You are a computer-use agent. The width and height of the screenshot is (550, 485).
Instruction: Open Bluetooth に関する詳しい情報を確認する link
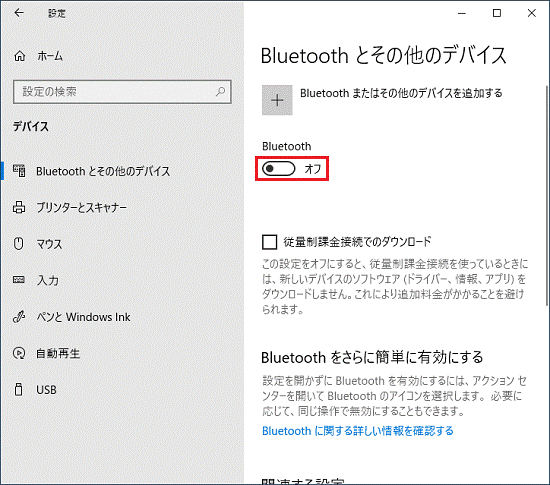click(x=358, y=431)
